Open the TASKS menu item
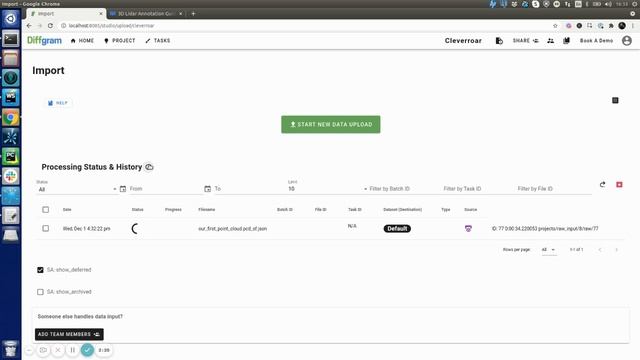This screenshot has width=640, height=360. pos(158,41)
